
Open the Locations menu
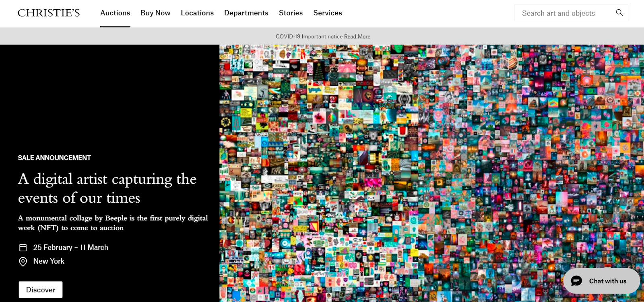click(197, 13)
